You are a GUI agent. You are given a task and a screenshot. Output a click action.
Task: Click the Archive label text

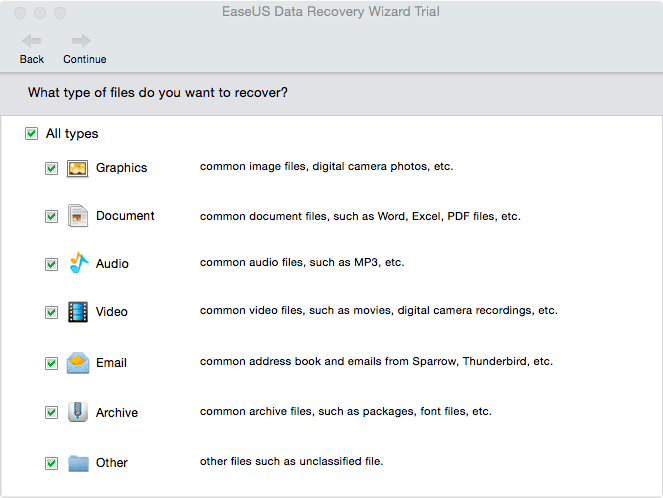(117, 413)
